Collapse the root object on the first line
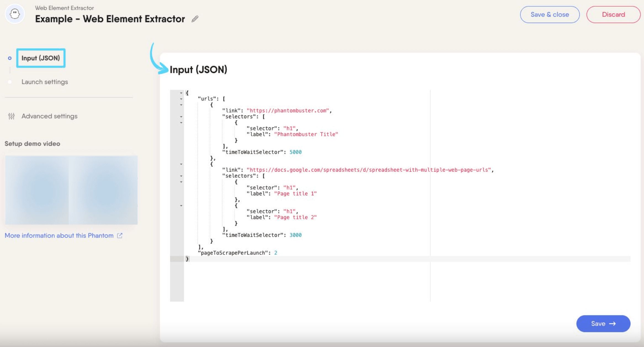Image resolution: width=644 pixels, height=347 pixels. pos(181,93)
